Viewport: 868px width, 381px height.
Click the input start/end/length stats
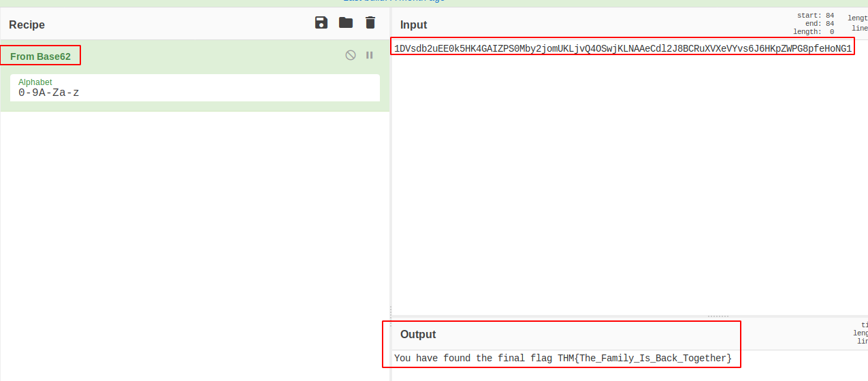[815, 24]
